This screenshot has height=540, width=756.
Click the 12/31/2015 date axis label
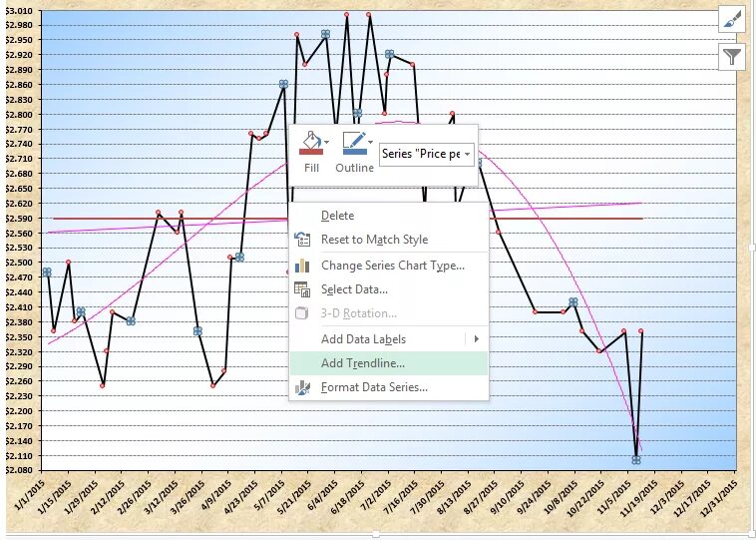point(721,497)
